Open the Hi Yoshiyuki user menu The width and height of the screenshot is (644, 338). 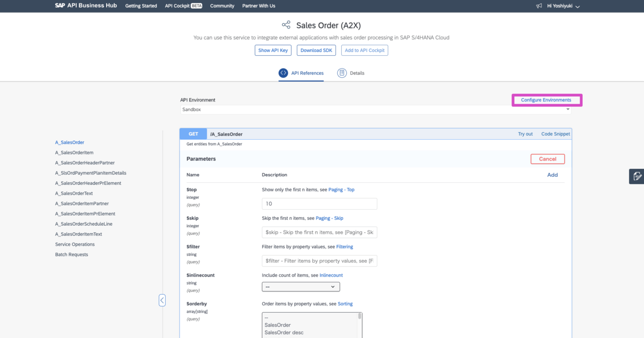(563, 6)
